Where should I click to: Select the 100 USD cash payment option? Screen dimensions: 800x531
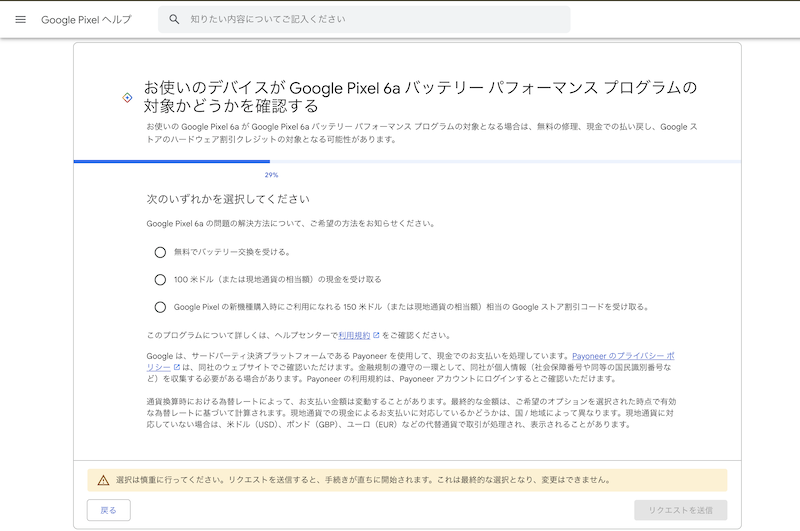pos(160,280)
